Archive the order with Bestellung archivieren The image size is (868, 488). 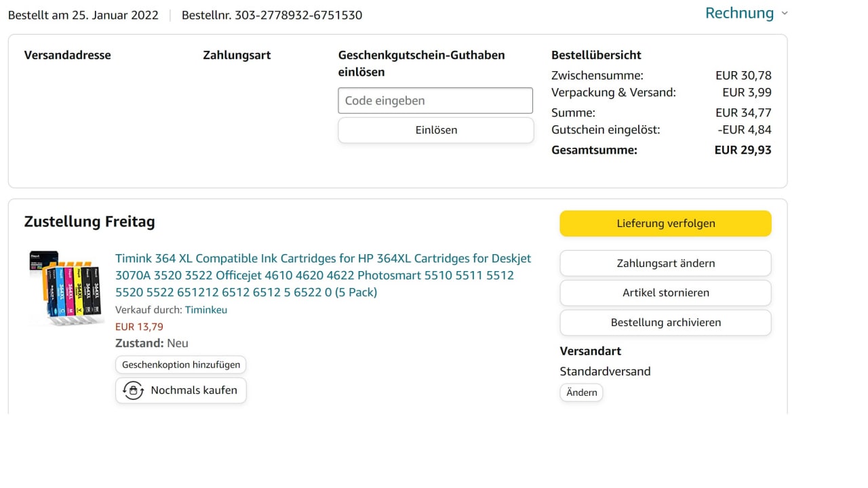665,323
